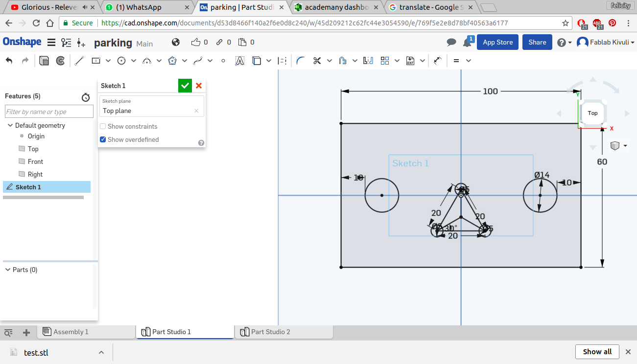
Task: Open the rollback timer icon in Features
Action: pyautogui.click(x=86, y=97)
